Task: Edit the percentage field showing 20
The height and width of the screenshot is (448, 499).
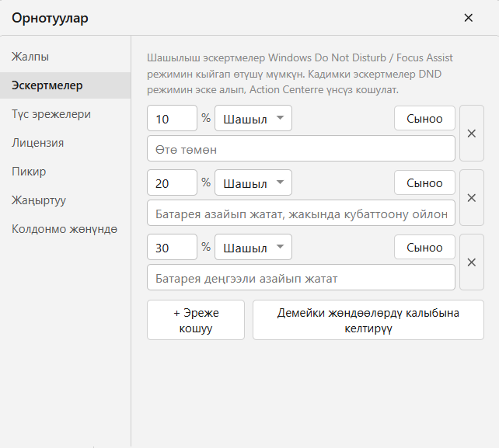Action: pyautogui.click(x=173, y=182)
